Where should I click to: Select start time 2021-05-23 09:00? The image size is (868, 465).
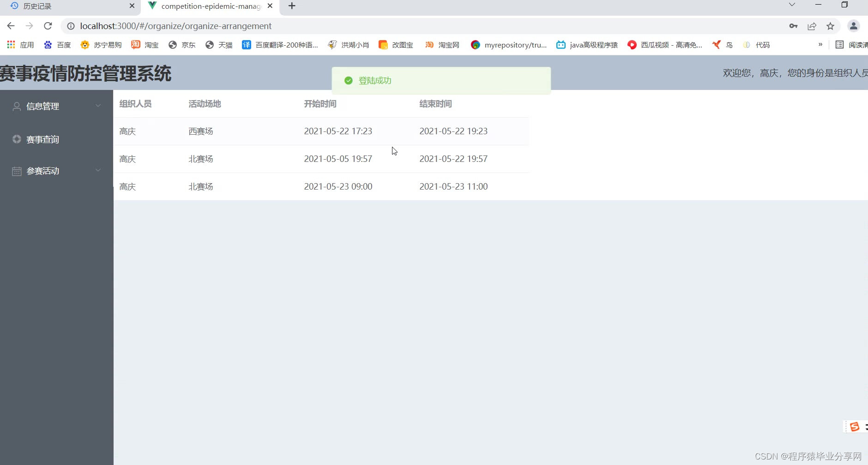[x=338, y=186]
